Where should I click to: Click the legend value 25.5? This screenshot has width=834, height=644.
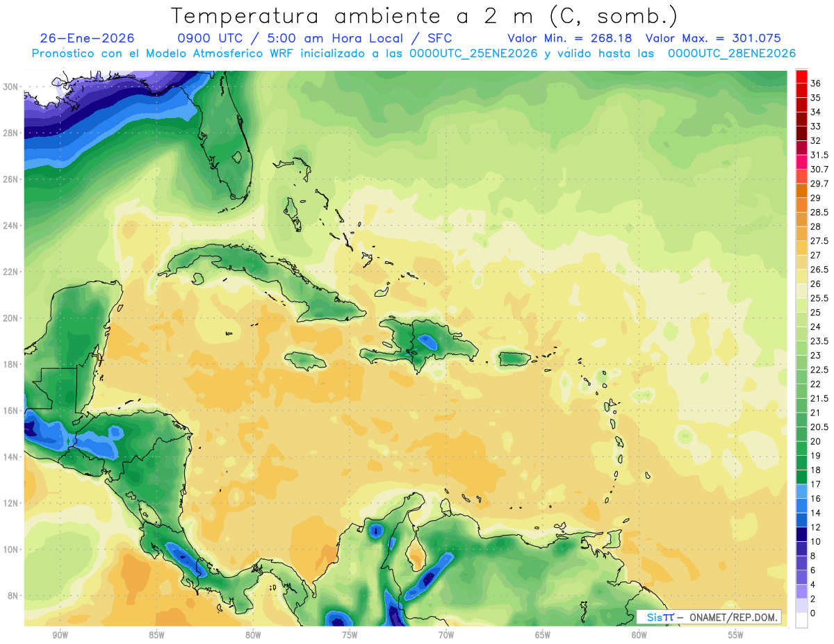[819, 298]
